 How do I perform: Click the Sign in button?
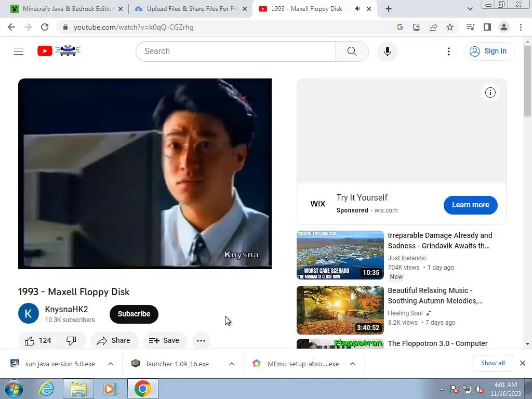coord(488,51)
